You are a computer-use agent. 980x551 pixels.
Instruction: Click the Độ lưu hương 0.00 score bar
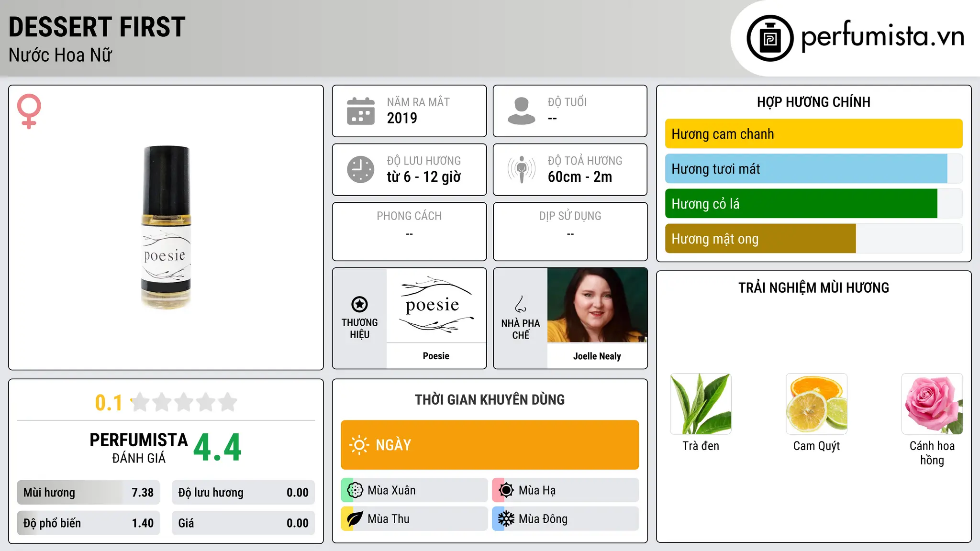tap(243, 493)
